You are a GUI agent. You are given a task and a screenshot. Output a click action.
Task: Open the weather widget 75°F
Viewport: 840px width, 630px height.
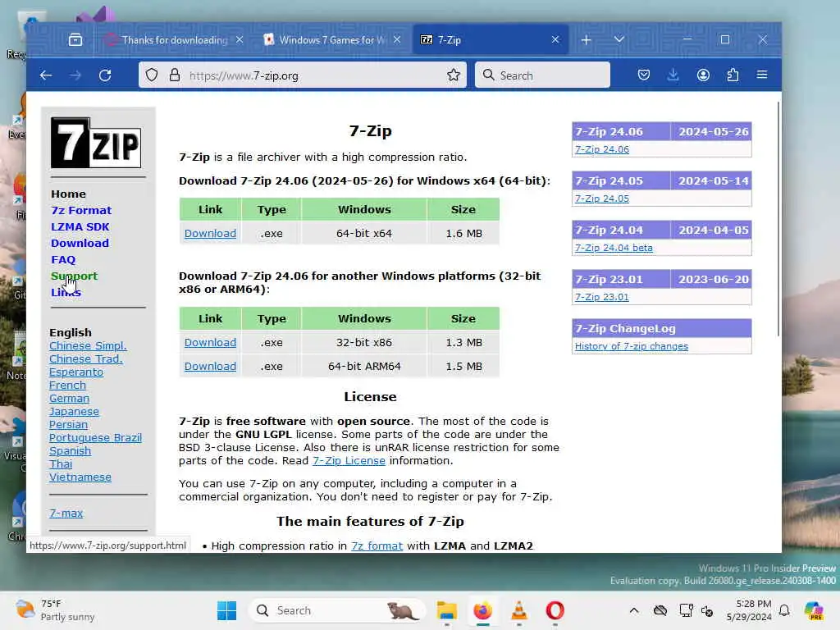point(55,610)
